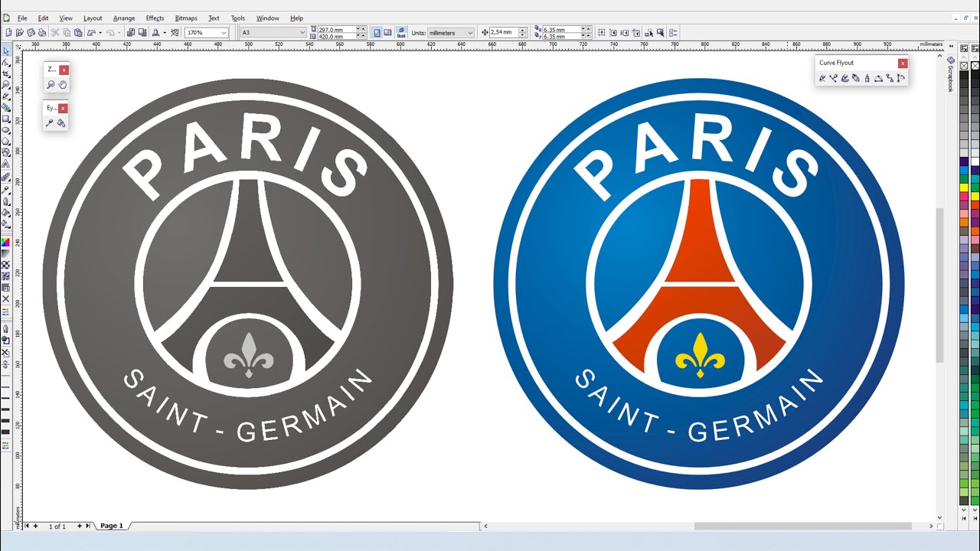Open the Arrange menu
980x551 pixels.
(124, 18)
